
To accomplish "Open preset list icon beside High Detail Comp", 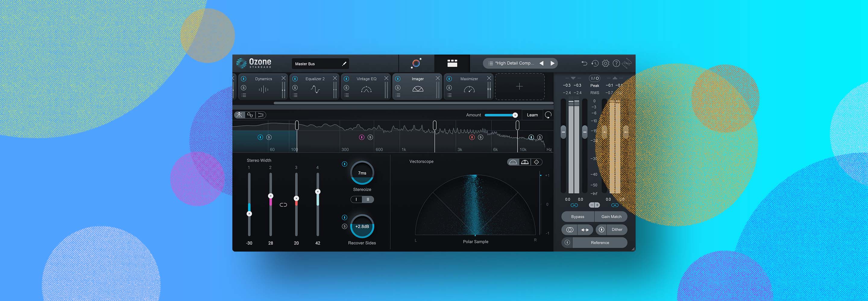I will coord(491,63).
